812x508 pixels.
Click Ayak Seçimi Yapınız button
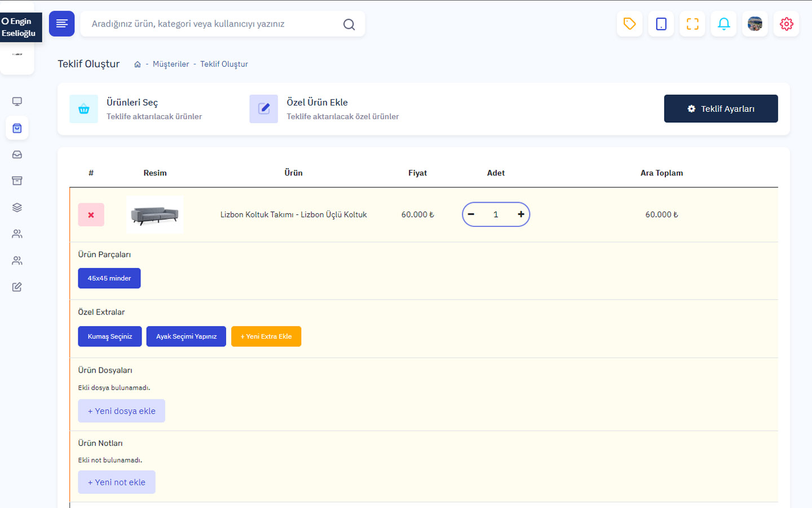pyautogui.click(x=186, y=336)
